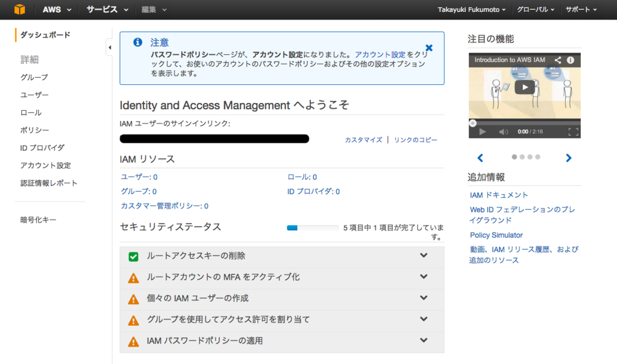The image size is (617, 364).
Task: Select the first carousel dot
Action: [x=515, y=157]
